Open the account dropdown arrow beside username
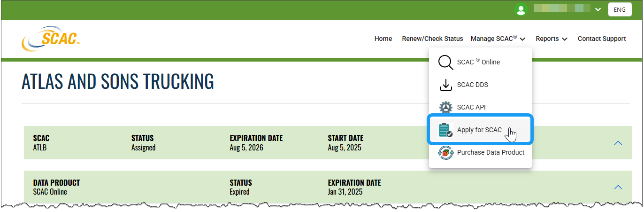Viewport: 644px width, 212px height. coord(598,9)
